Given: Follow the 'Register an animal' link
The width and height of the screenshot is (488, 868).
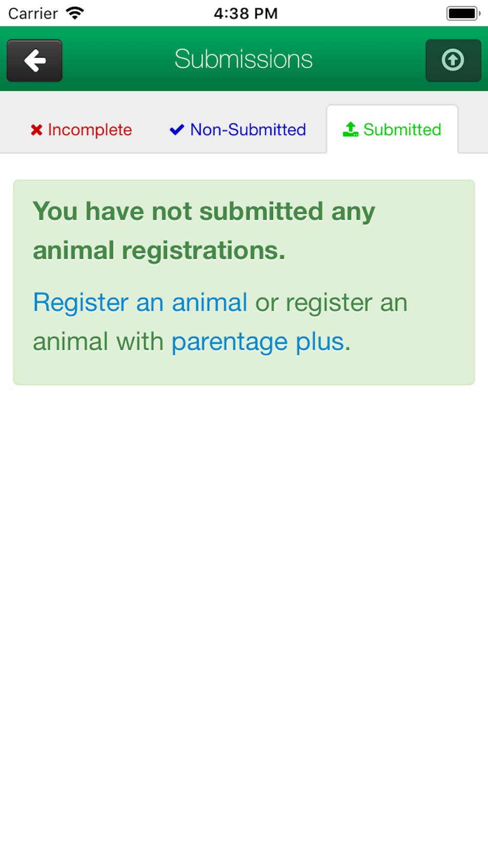Looking at the screenshot, I should pyautogui.click(x=140, y=302).
